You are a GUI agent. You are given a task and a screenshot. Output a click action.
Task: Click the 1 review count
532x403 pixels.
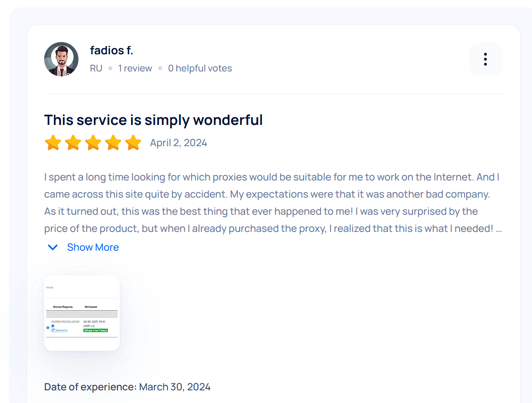135,68
